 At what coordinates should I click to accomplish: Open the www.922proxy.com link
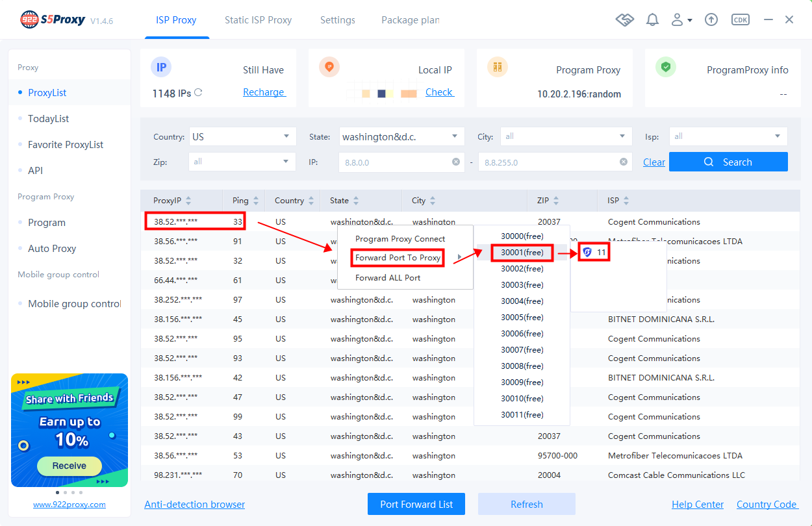(x=70, y=504)
